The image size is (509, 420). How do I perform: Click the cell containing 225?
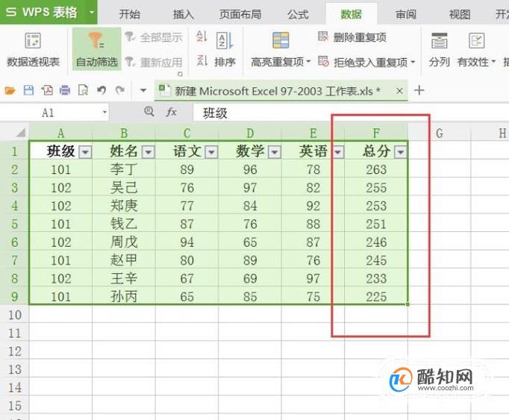(376, 296)
